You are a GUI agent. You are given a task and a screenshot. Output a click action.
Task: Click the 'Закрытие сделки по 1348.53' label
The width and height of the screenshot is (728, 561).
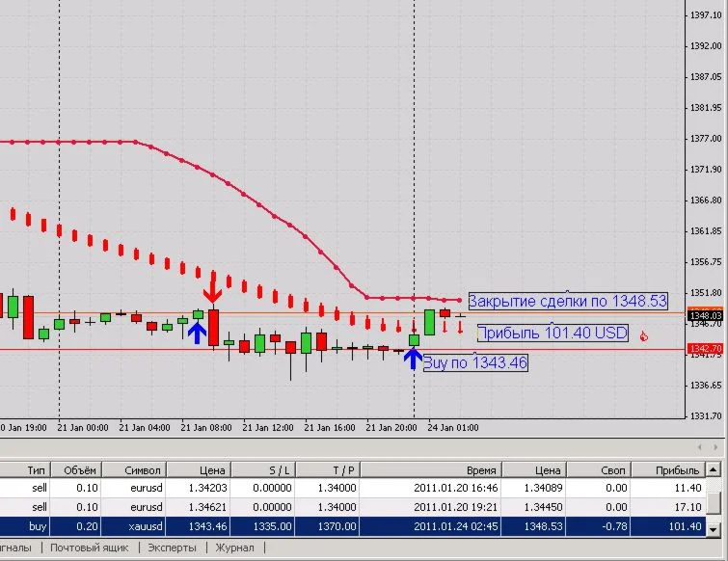tap(567, 301)
